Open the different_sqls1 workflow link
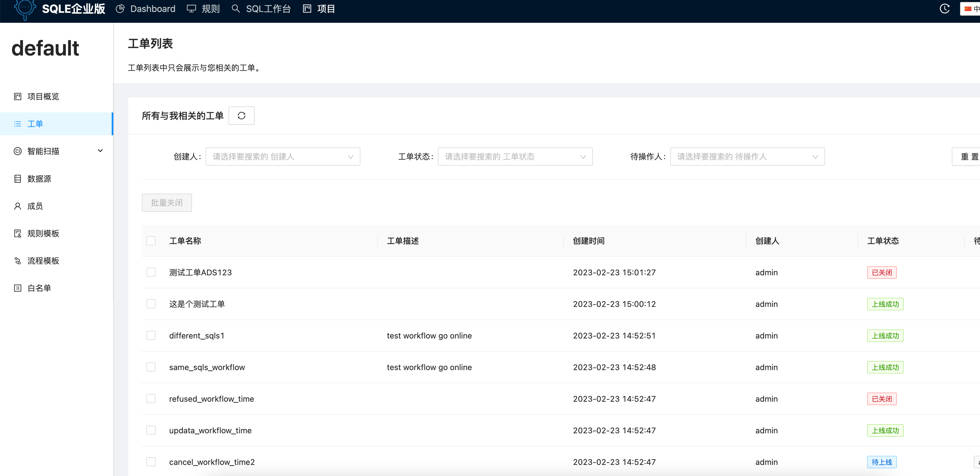The height and width of the screenshot is (476, 980). point(196,335)
